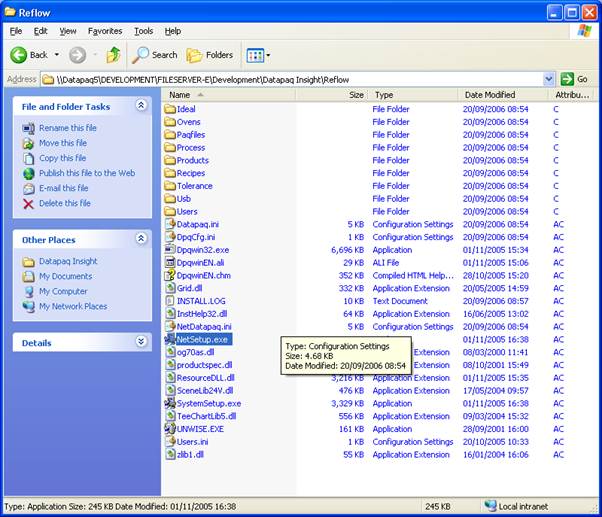This screenshot has width=602, height=517.
Task: Select the Users.ini file name
Action: (x=192, y=442)
